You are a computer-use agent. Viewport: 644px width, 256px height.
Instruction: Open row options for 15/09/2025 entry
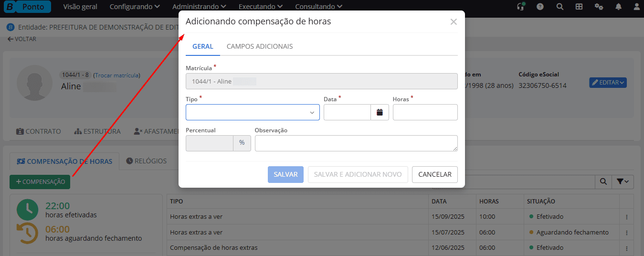[x=626, y=217]
